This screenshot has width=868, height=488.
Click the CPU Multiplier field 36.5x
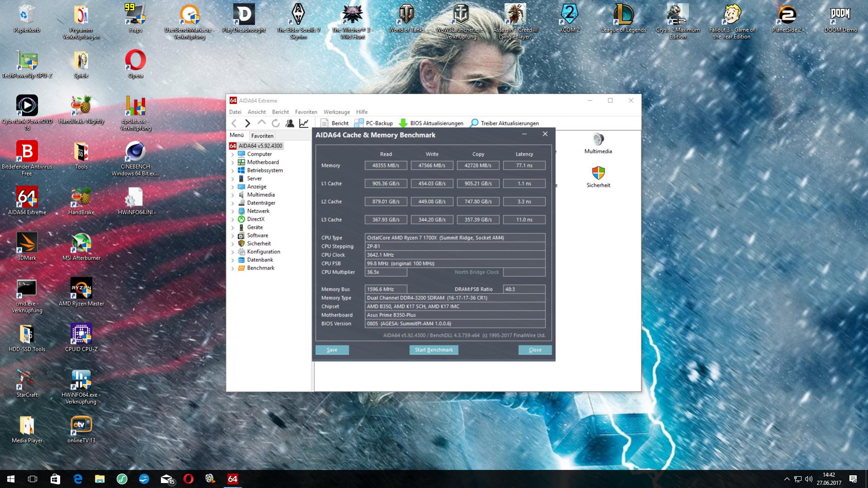coord(386,272)
